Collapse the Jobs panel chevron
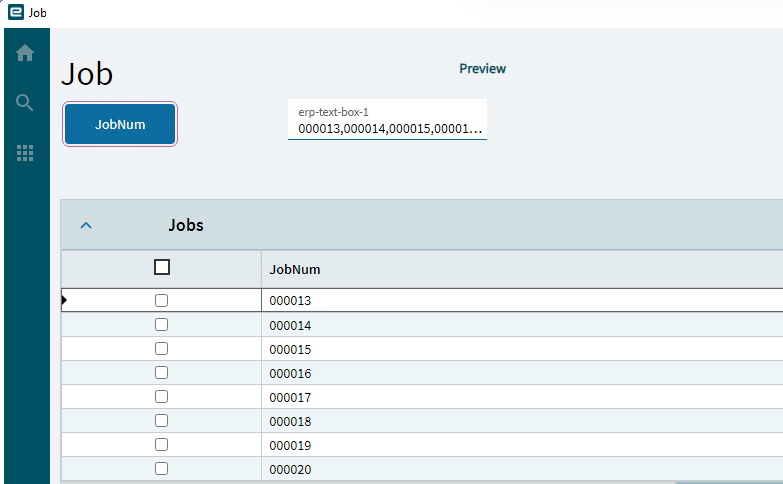Viewport: 783px width, 484px height. click(x=86, y=225)
